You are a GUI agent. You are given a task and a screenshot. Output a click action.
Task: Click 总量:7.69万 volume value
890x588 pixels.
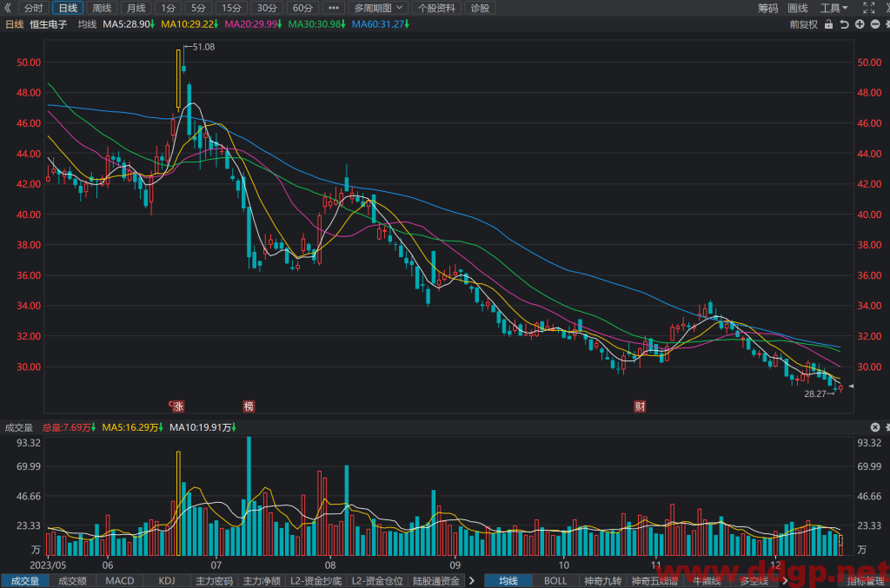[69, 427]
